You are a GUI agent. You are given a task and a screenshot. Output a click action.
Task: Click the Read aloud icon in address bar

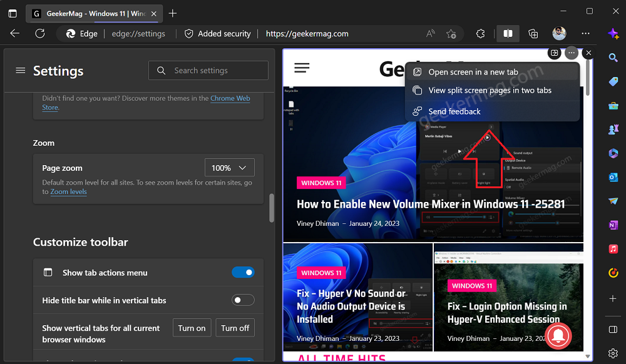point(431,34)
